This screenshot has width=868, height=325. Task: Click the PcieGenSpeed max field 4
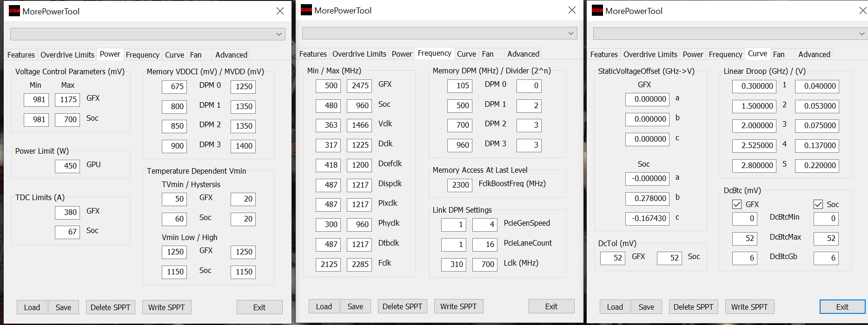click(x=485, y=224)
